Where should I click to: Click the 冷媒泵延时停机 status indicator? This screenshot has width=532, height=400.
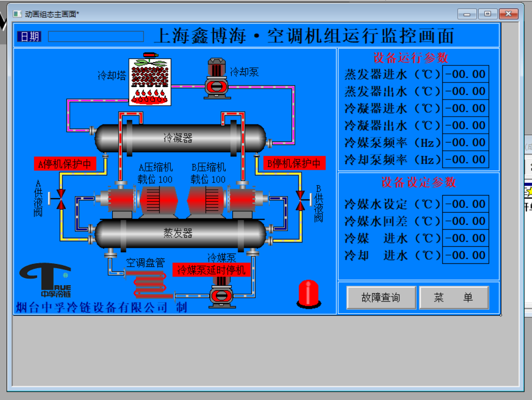pyautogui.click(x=211, y=270)
